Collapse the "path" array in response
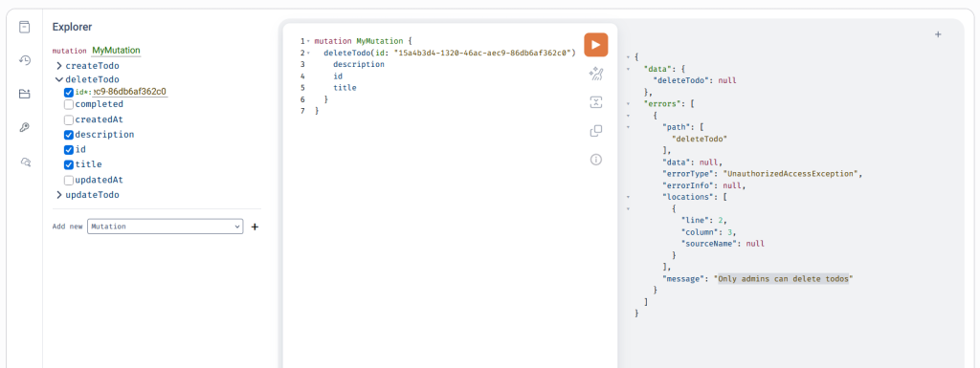This screenshot has height=368, width=980. [628, 126]
